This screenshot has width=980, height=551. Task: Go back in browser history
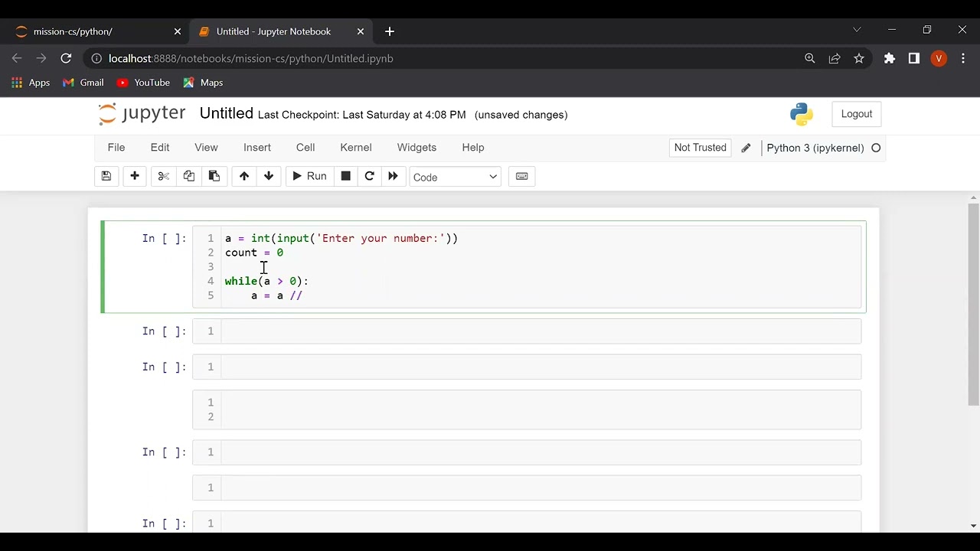point(17,58)
